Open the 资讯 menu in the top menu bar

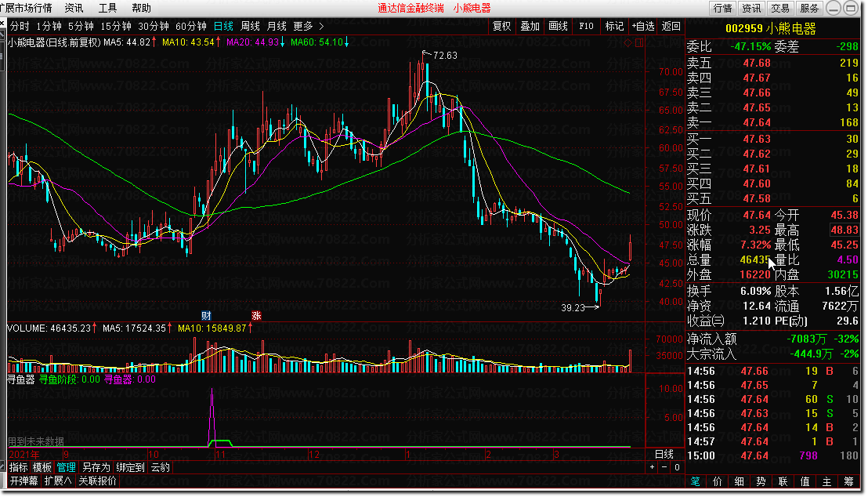(74, 8)
